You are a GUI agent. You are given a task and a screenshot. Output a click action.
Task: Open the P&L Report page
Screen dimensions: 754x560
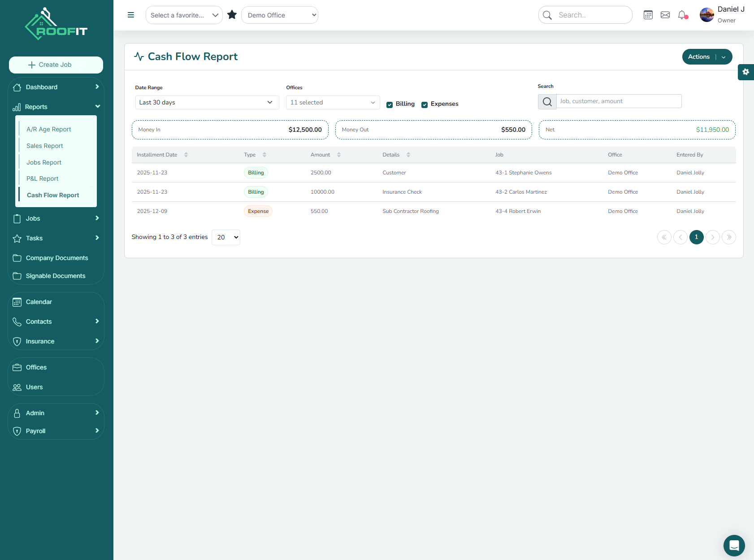click(x=42, y=178)
